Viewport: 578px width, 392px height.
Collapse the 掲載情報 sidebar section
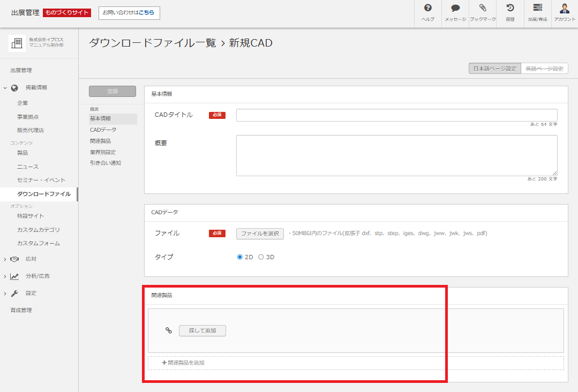pyautogui.click(x=4, y=87)
